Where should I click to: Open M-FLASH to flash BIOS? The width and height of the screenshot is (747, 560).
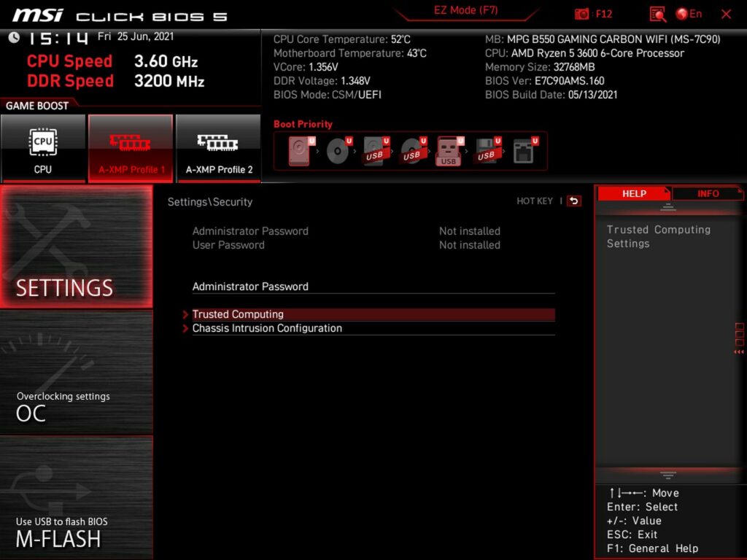(76, 497)
